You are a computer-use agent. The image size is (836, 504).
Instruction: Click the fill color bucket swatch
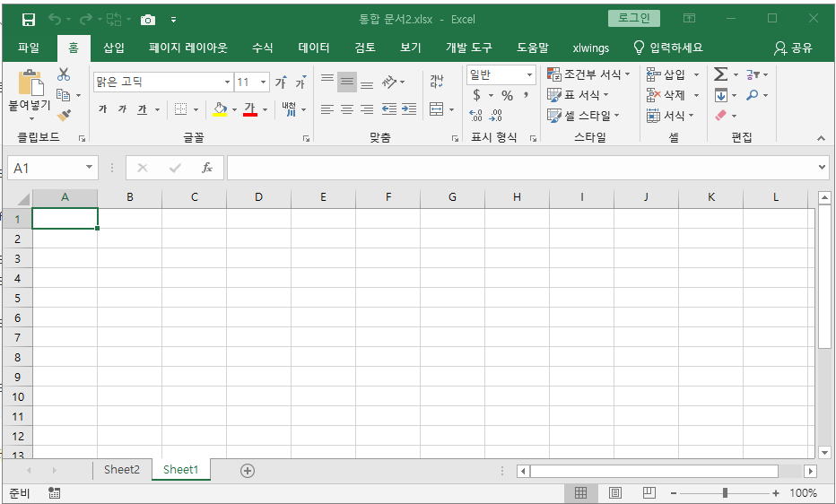(220, 109)
